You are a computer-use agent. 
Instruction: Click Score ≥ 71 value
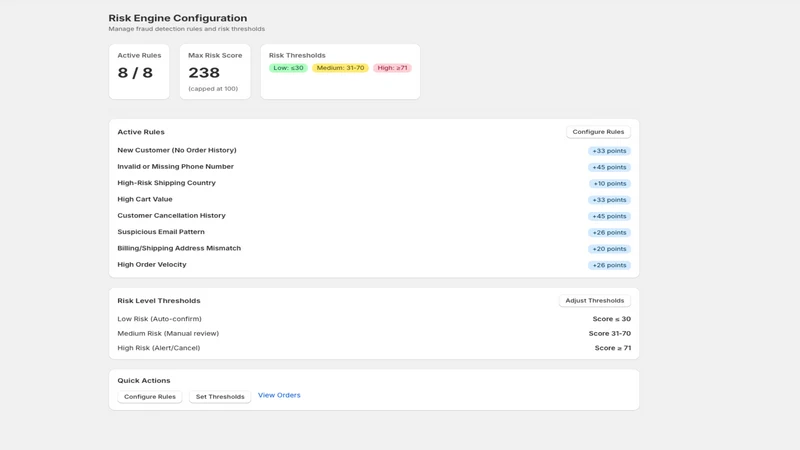(x=613, y=348)
